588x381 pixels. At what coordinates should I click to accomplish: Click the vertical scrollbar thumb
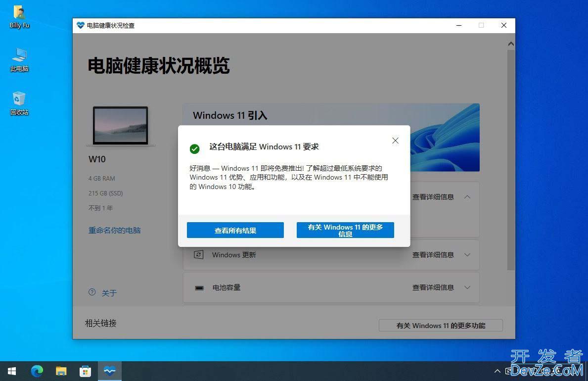tap(511, 159)
